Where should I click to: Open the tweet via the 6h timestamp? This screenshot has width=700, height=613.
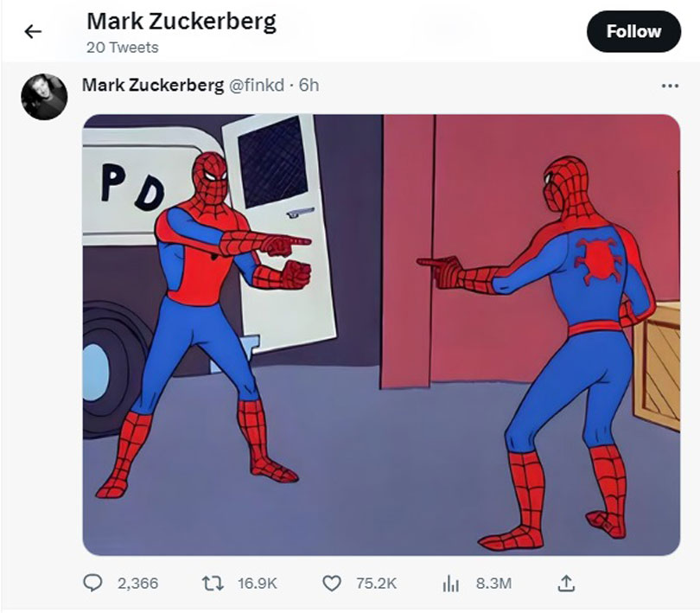[309, 85]
